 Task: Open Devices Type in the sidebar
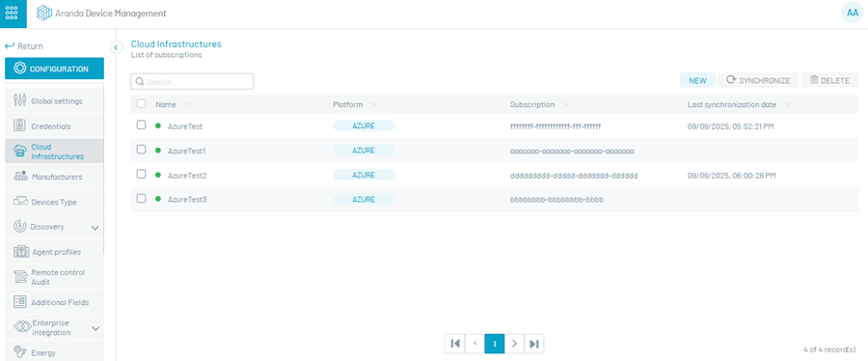54,202
